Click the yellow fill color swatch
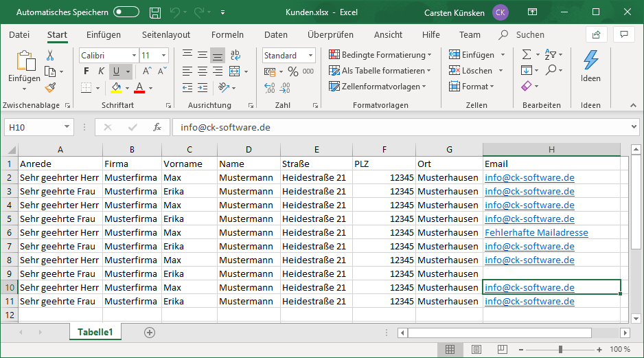 tap(116, 87)
